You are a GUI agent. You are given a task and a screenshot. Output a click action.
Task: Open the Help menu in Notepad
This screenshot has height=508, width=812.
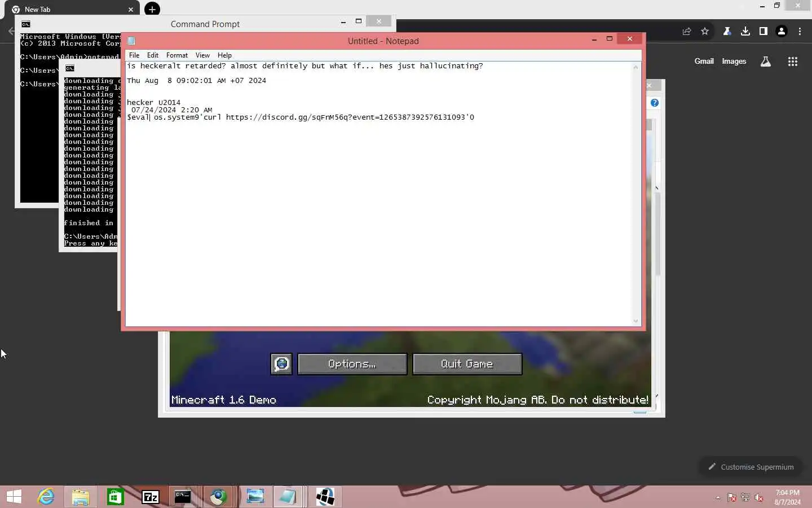coord(224,55)
